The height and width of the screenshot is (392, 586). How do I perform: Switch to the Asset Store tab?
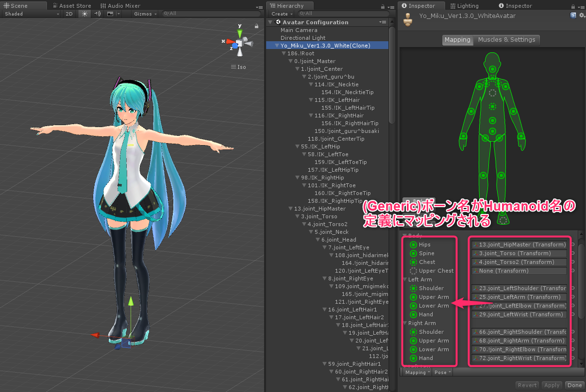click(x=72, y=5)
